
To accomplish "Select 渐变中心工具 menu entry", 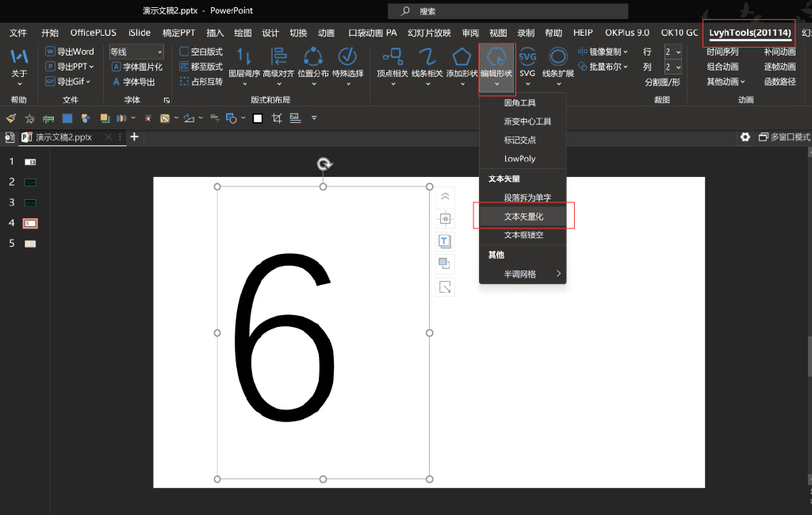I will (x=523, y=121).
